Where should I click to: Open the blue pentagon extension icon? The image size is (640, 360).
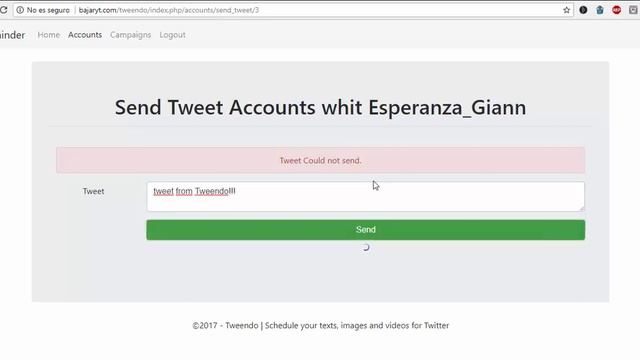(600, 10)
